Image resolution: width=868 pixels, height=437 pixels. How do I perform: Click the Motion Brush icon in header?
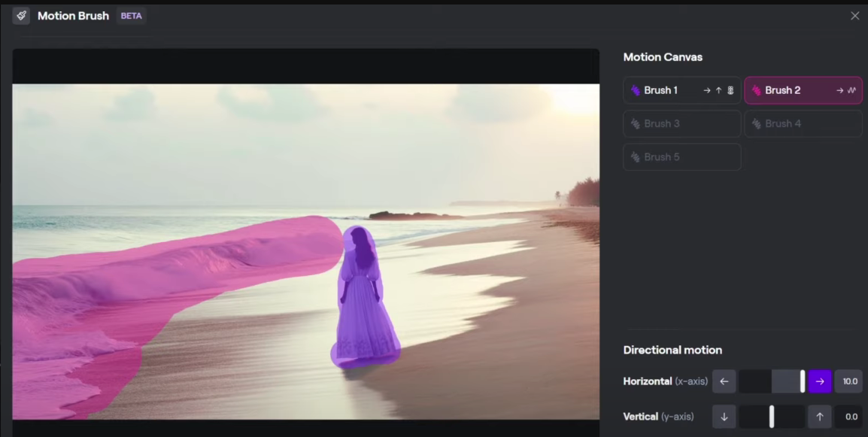point(21,16)
